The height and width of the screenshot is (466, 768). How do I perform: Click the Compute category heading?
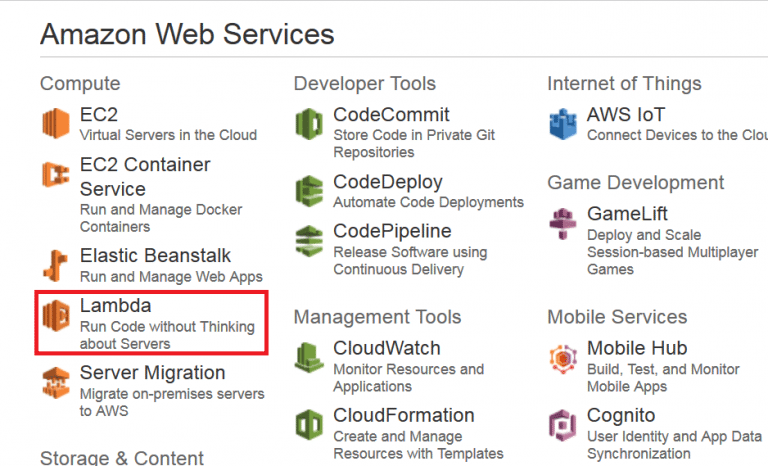click(80, 84)
